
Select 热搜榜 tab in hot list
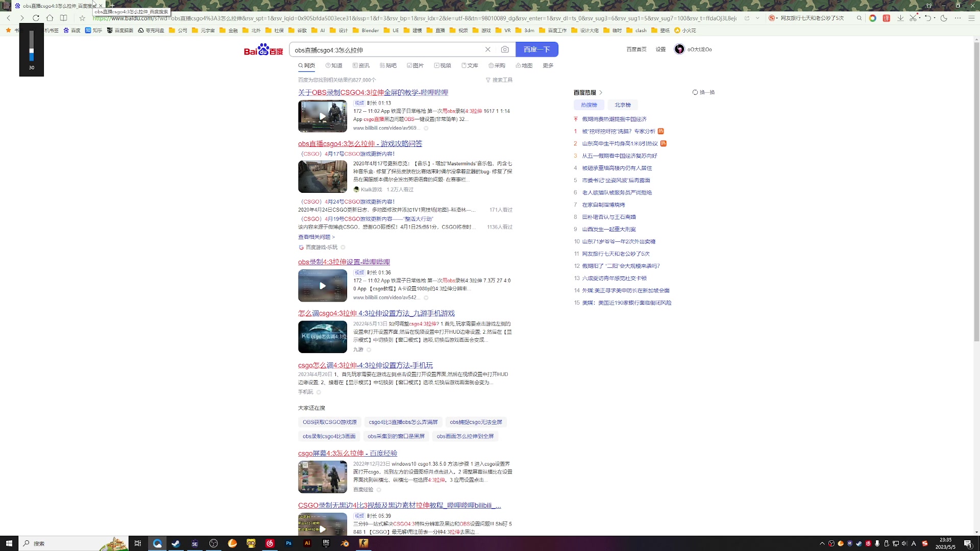click(589, 105)
